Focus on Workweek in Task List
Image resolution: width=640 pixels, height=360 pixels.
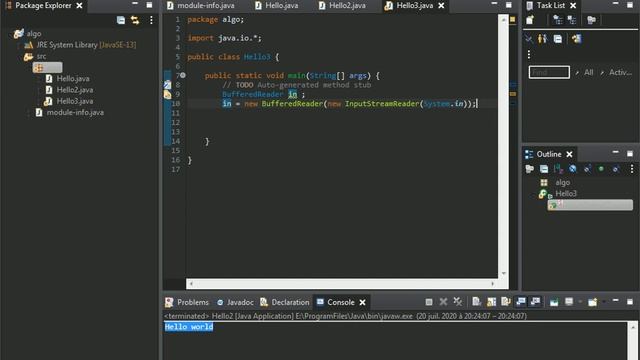coord(591,20)
